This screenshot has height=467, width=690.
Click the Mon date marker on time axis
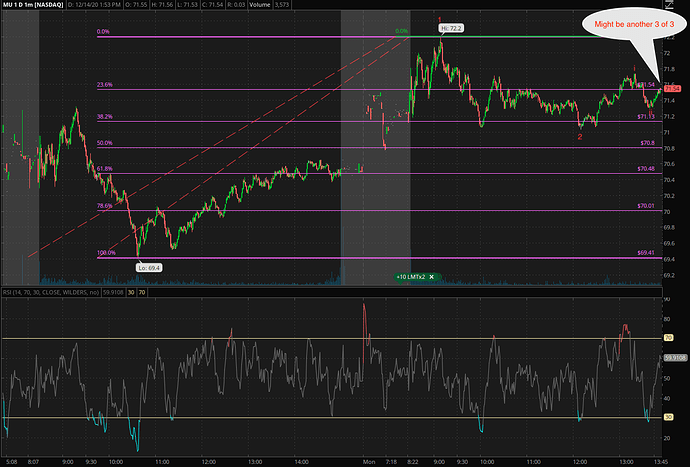[367, 460]
